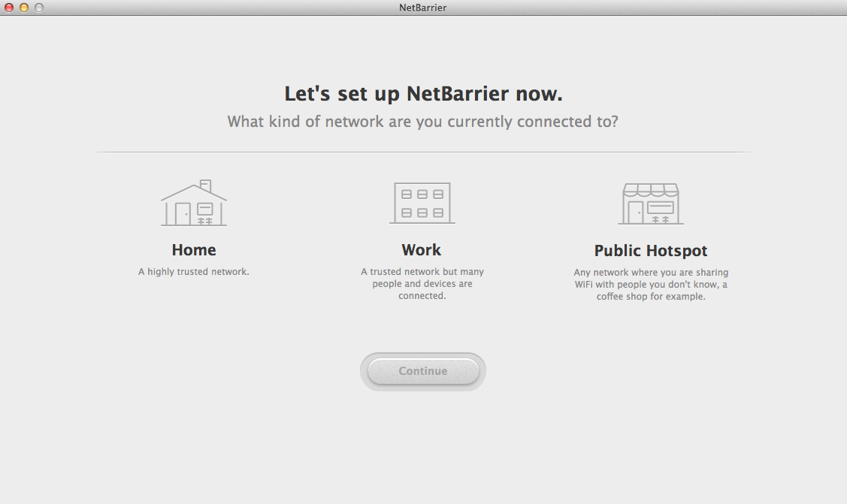Click the Continue button
The width and height of the screenshot is (847, 504).
pyautogui.click(x=423, y=371)
